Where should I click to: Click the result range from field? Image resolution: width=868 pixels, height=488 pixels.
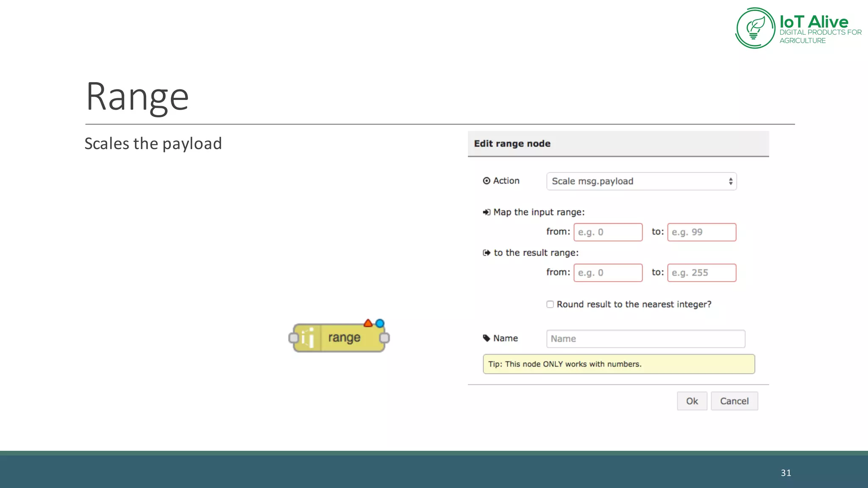608,273
